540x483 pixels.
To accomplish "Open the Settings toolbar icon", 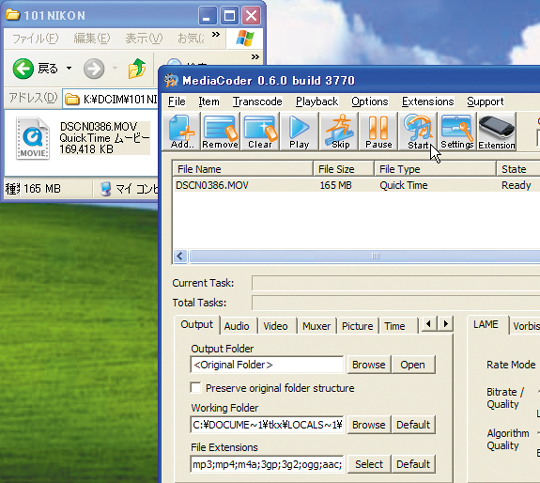I will pos(457,131).
